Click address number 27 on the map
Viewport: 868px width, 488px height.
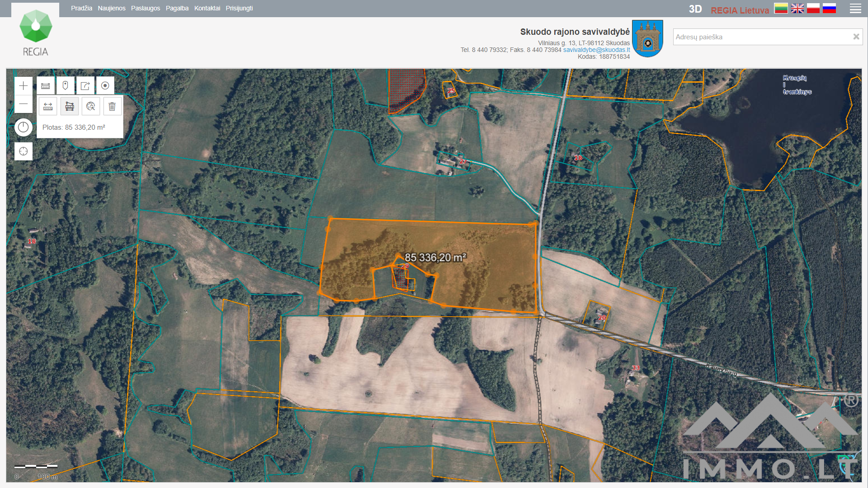click(x=463, y=161)
